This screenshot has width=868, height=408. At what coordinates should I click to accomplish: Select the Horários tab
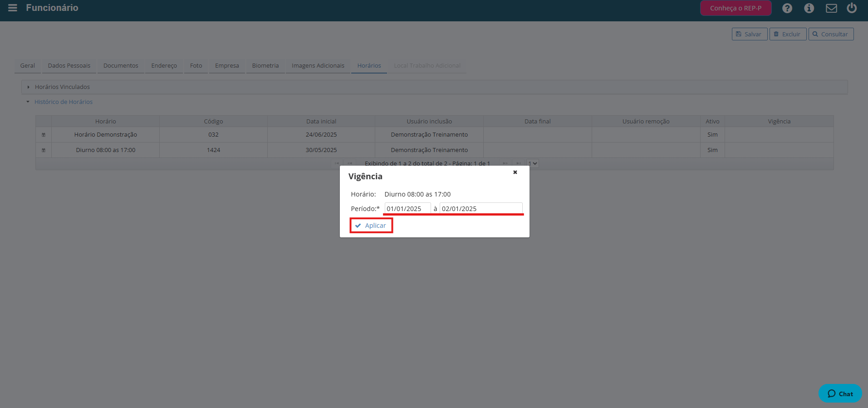369,66
